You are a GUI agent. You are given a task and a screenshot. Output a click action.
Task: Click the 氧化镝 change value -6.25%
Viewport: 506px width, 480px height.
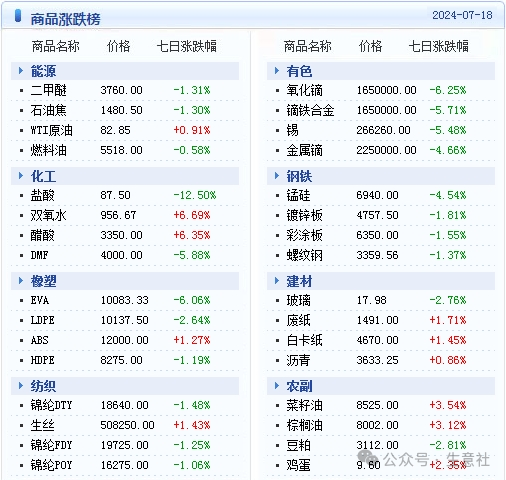[448, 90]
